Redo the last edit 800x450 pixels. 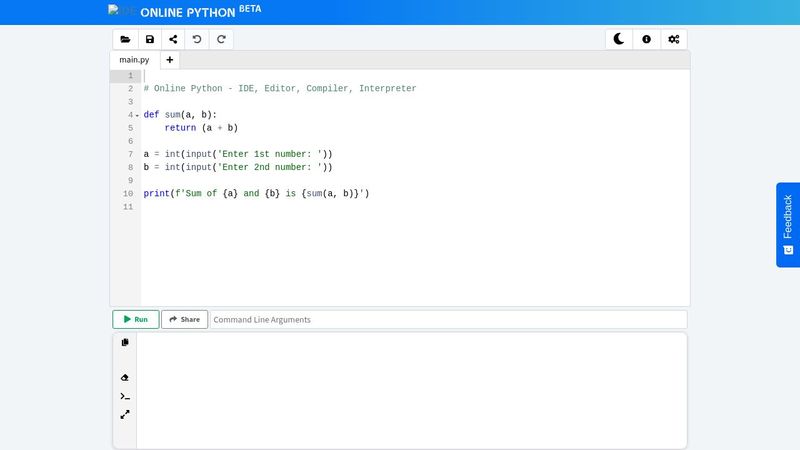(x=221, y=39)
